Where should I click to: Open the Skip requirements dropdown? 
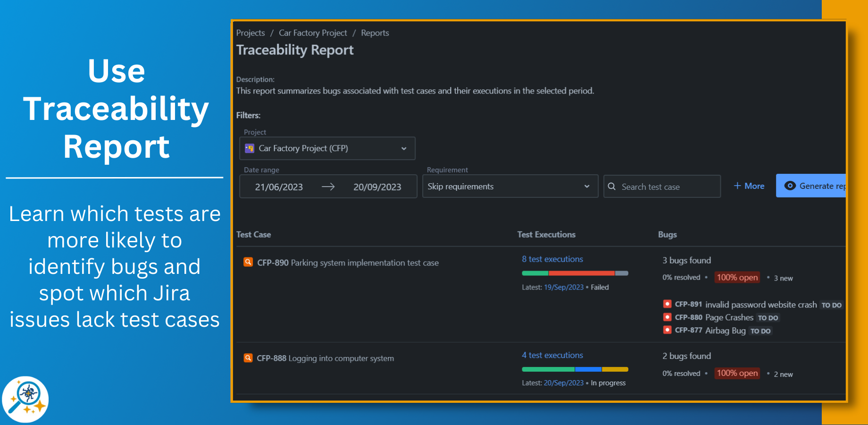(x=586, y=186)
